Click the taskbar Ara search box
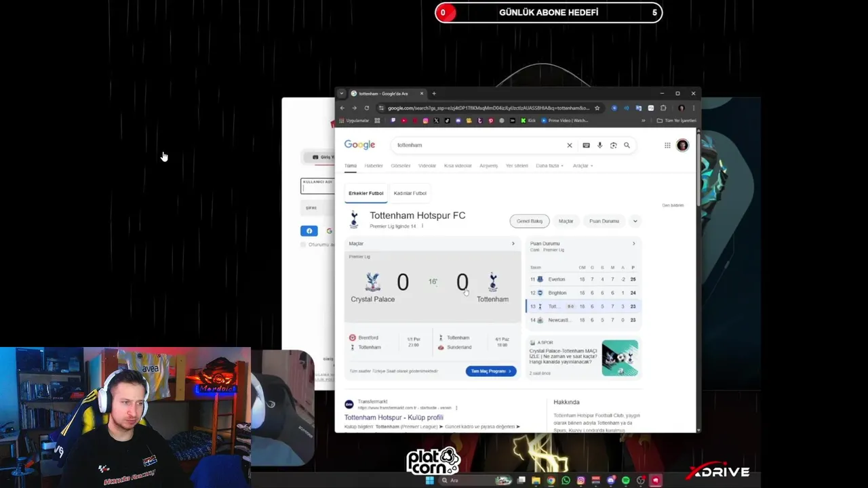This screenshot has width=868, height=488. [475, 481]
